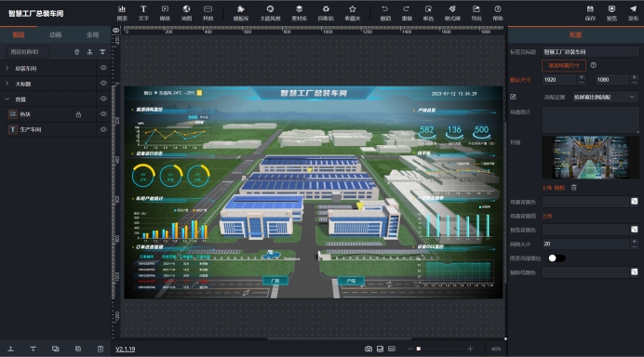Select the 文字 text tool
This screenshot has width=644, height=357.
[x=143, y=13]
